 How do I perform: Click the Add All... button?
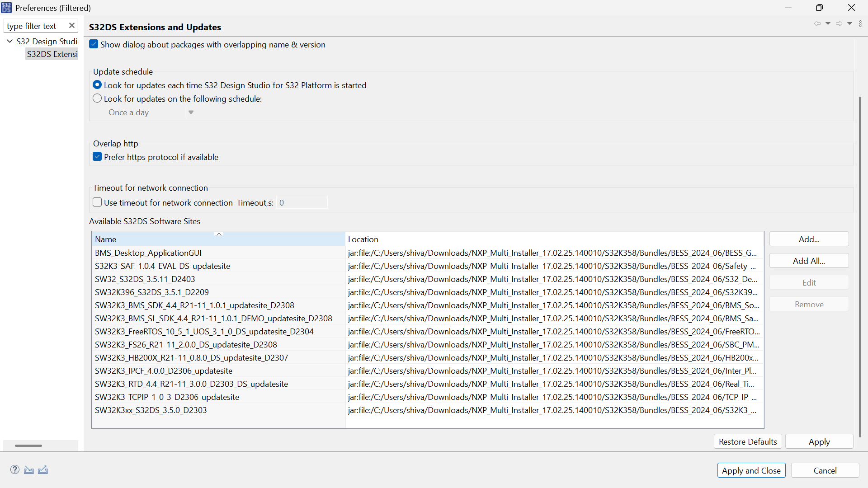[809, 261]
